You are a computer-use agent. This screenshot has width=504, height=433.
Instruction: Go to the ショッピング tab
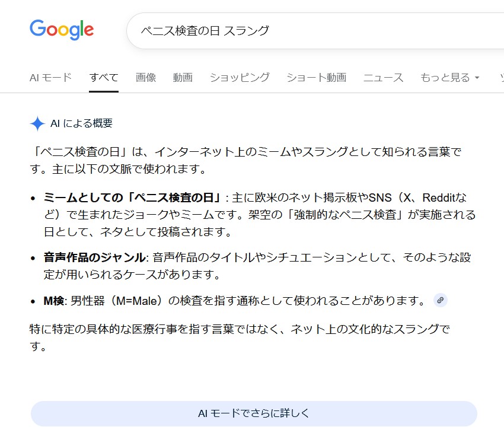tap(239, 77)
